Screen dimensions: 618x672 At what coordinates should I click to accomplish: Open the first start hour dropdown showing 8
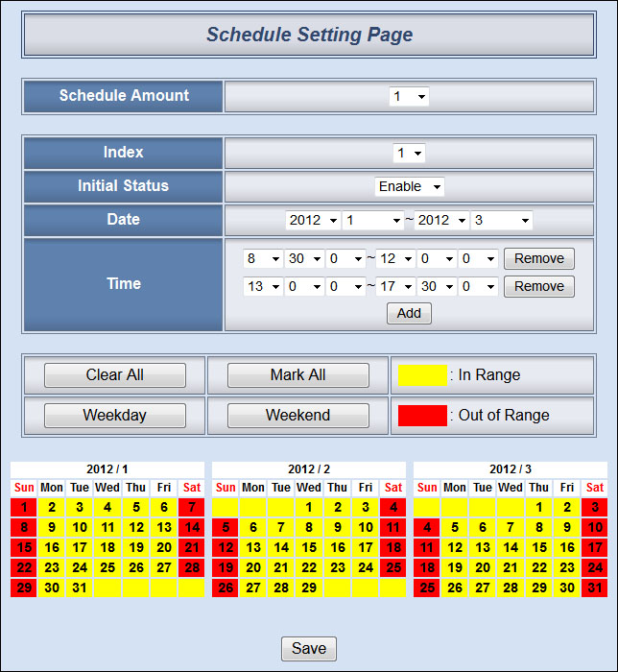click(x=262, y=259)
